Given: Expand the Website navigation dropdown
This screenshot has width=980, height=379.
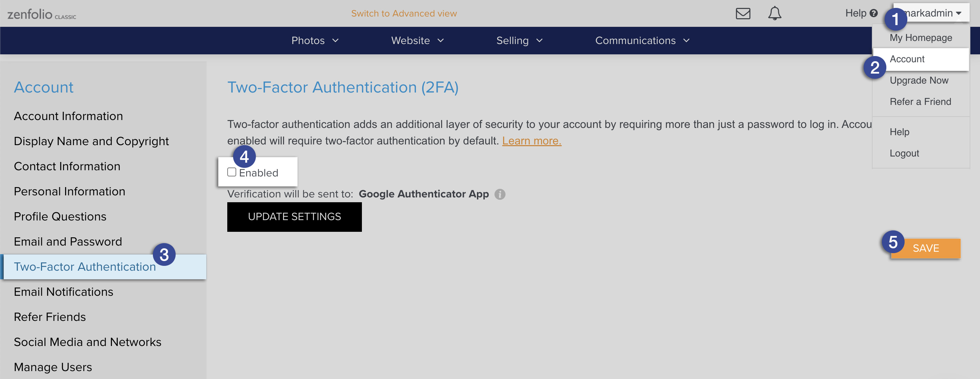Looking at the screenshot, I should point(417,40).
